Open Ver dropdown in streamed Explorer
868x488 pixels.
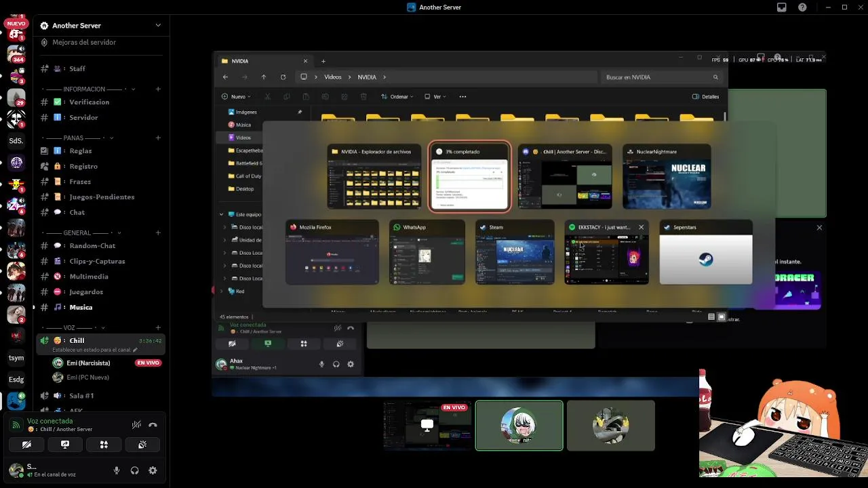[x=435, y=97]
